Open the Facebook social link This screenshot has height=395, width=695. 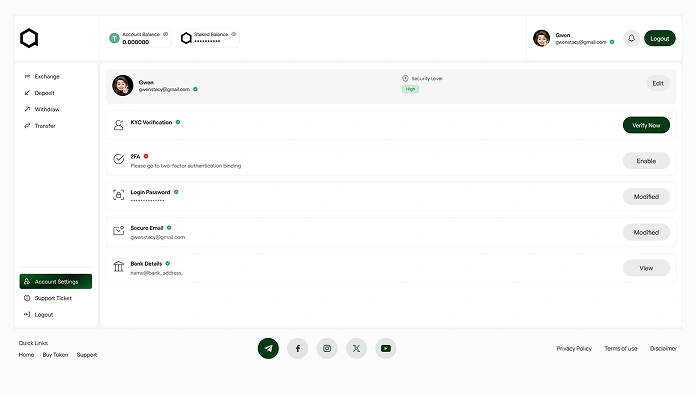(x=297, y=348)
